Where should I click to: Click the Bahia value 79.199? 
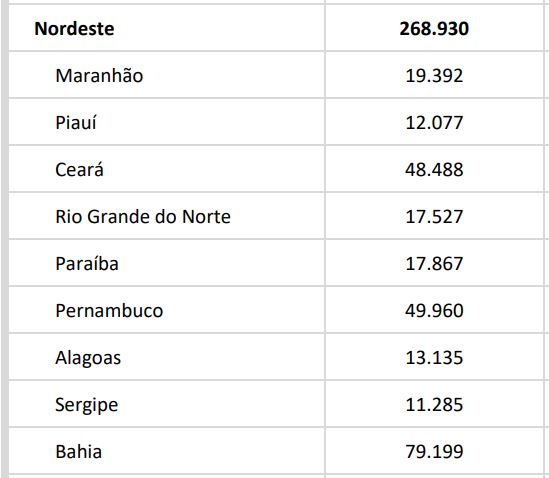pos(434,452)
